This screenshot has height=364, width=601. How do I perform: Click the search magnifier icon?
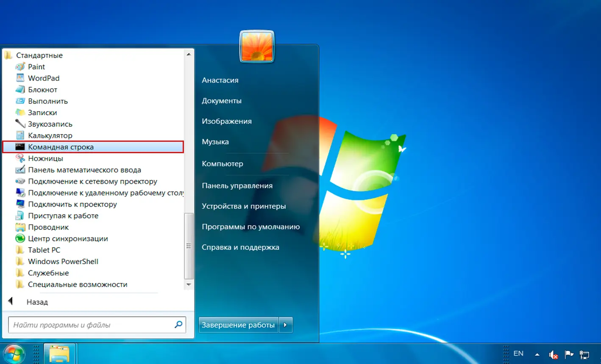pos(178,325)
